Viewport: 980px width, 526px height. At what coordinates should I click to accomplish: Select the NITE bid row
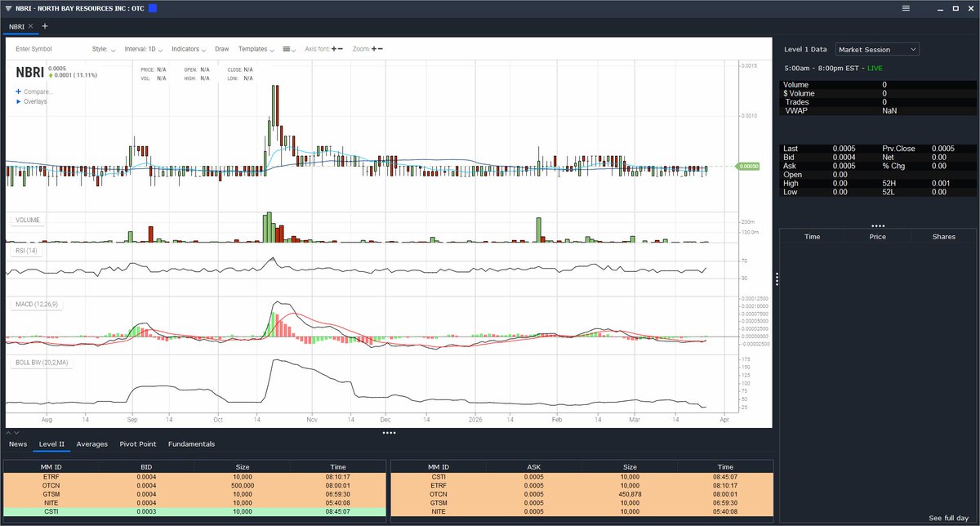coord(194,505)
